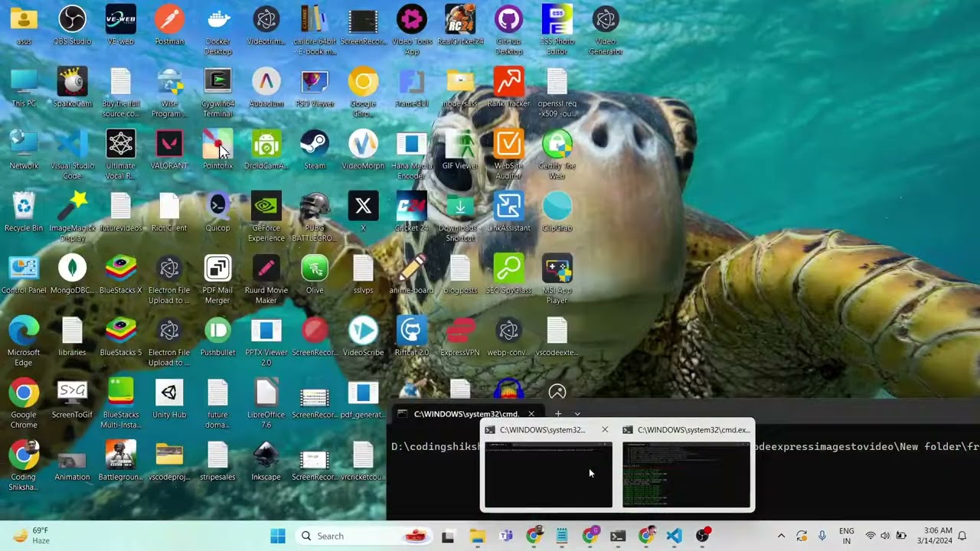Open Microsoft Teams in the taskbar
The height and width of the screenshot is (551, 980).
505,536
